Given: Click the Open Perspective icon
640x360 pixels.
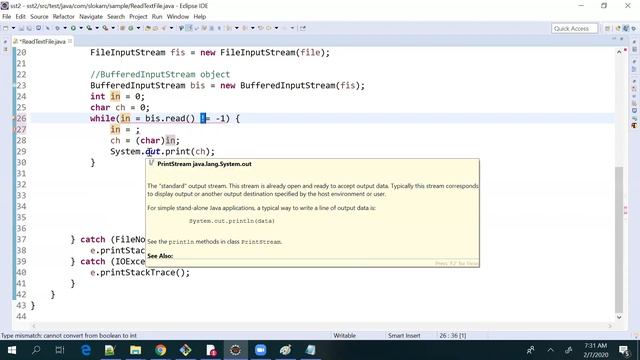Looking at the screenshot, I should 607,28.
